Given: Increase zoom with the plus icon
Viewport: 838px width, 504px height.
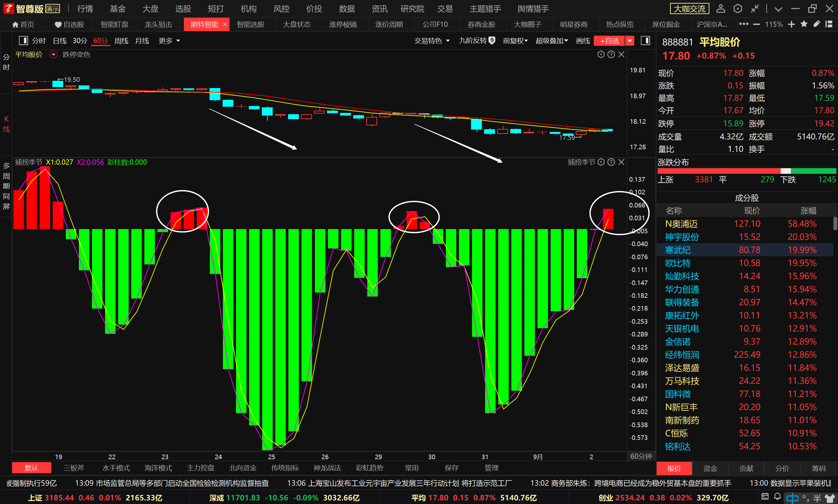Looking at the screenshot, I should click(x=792, y=25).
